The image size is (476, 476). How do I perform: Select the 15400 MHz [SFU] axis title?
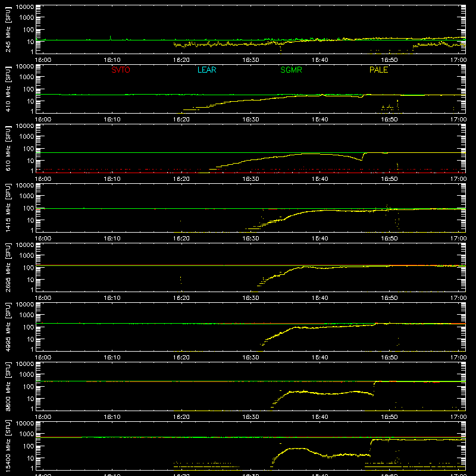pos(8,446)
